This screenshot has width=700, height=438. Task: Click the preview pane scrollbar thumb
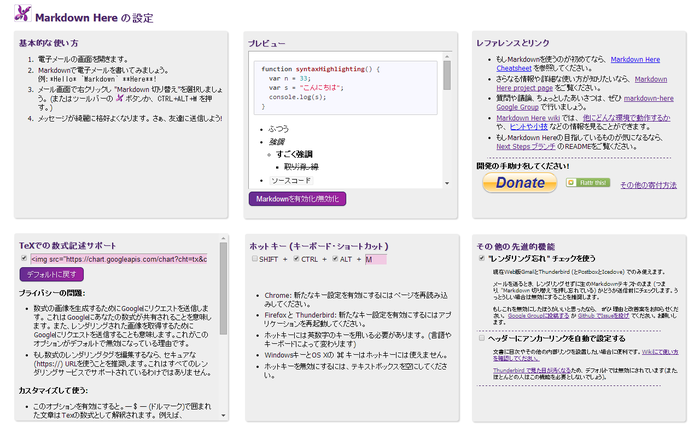coord(447,75)
